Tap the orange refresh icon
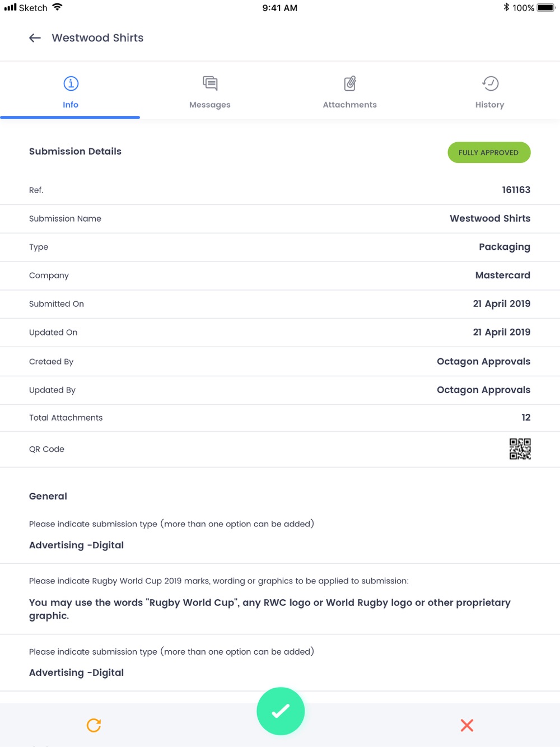 pyautogui.click(x=94, y=725)
